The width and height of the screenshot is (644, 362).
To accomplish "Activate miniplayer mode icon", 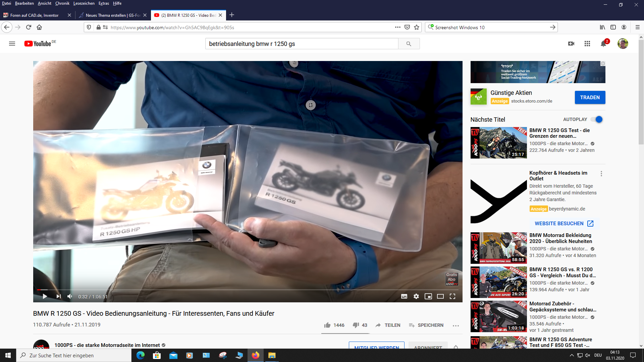I will point(428,296).
